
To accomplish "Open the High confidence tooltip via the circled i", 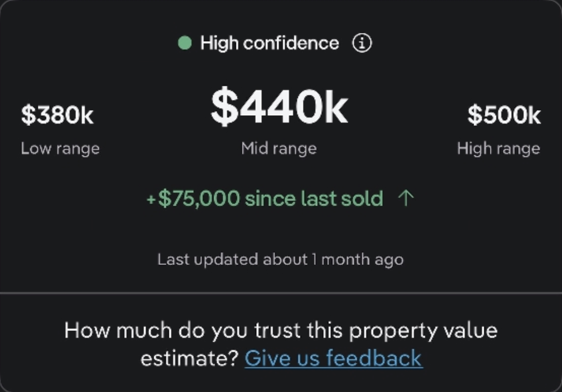I will pos(361,43).
